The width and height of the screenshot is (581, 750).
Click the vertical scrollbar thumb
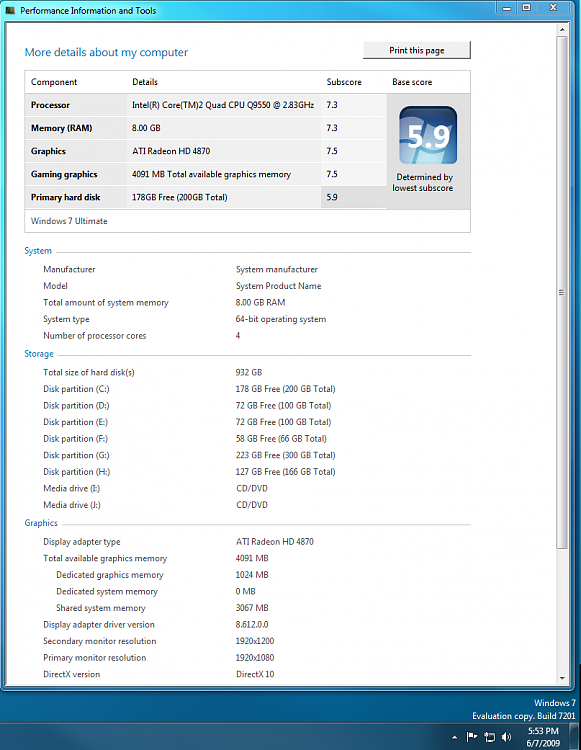click(x=562, y=292)
